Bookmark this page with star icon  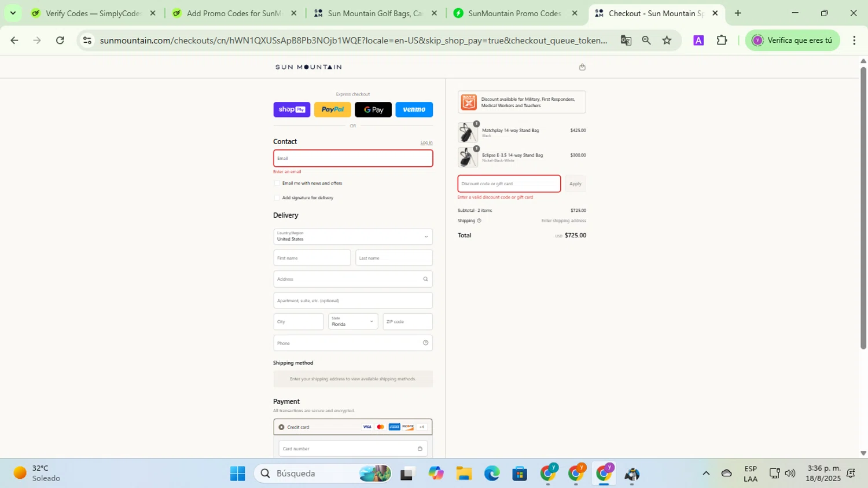click(667, 40)
